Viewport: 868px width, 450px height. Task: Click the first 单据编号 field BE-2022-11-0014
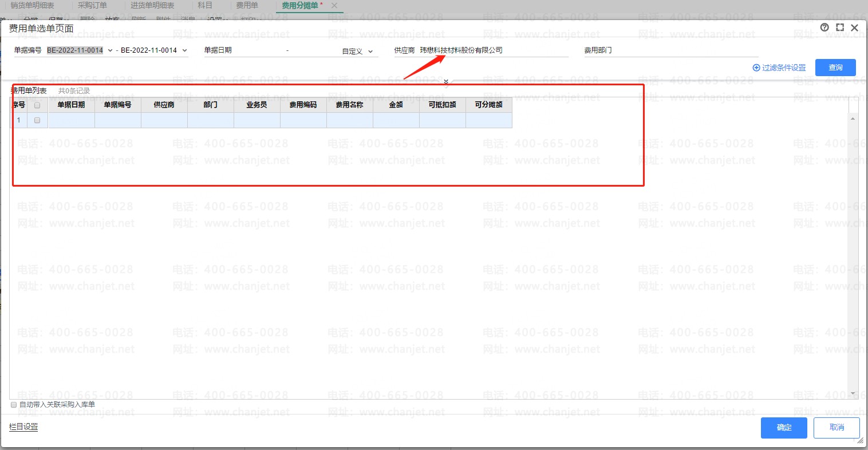click(75, 50)
